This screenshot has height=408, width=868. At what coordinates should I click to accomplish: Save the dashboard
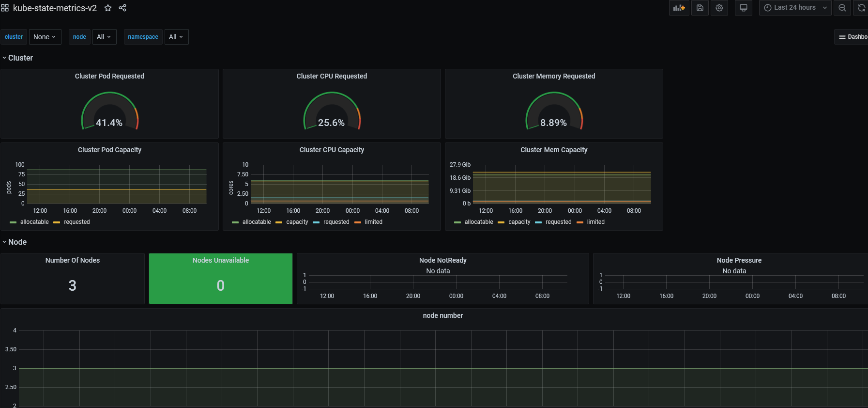coord(700,8)
